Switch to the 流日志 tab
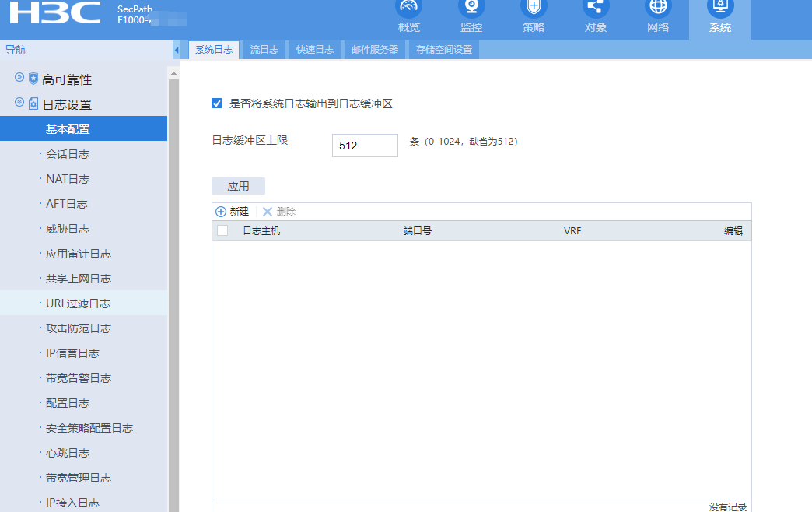The height and width of the screenshot is (512, 812). tap(264, 50)
